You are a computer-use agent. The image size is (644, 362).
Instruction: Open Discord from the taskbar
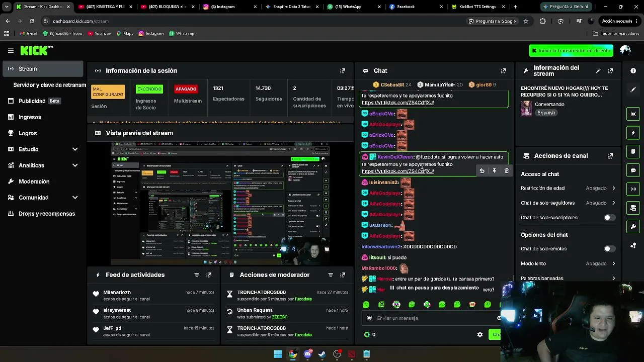click(x=307, y=354)
